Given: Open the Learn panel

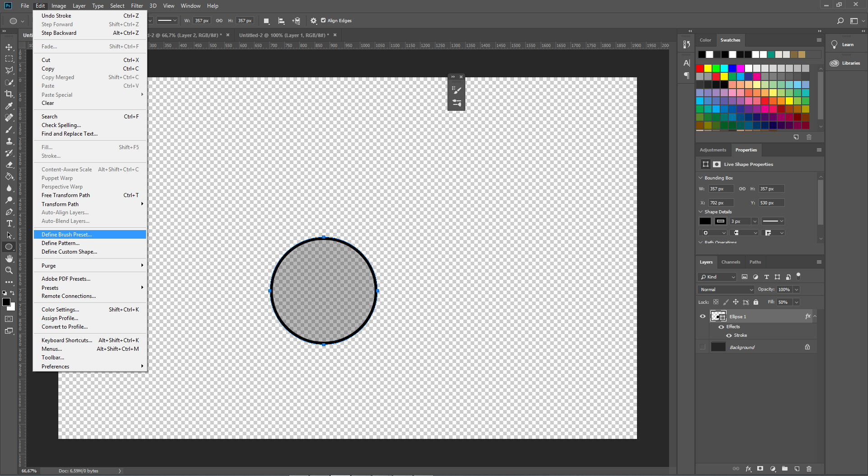Looking at the screenshot, I should point(843,45).
